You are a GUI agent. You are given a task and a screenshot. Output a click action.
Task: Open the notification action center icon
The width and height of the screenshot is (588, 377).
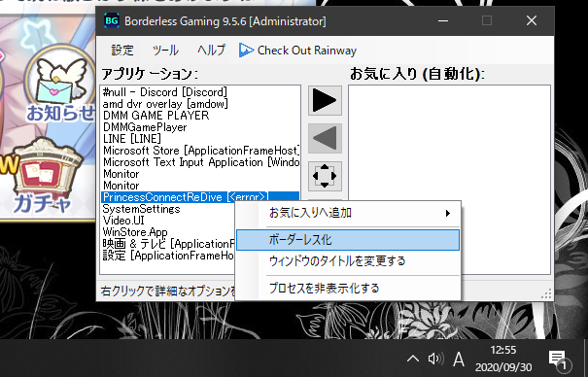pos(560,360)
